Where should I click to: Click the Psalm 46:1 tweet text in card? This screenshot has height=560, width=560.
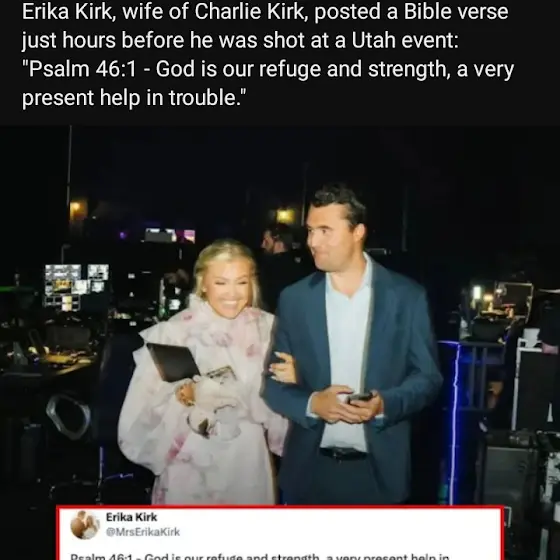pos(260,556)
